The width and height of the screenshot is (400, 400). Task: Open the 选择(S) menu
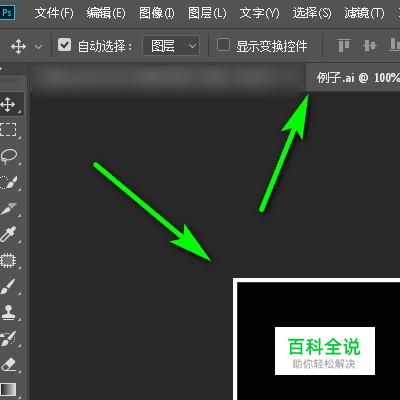[312, 13]
